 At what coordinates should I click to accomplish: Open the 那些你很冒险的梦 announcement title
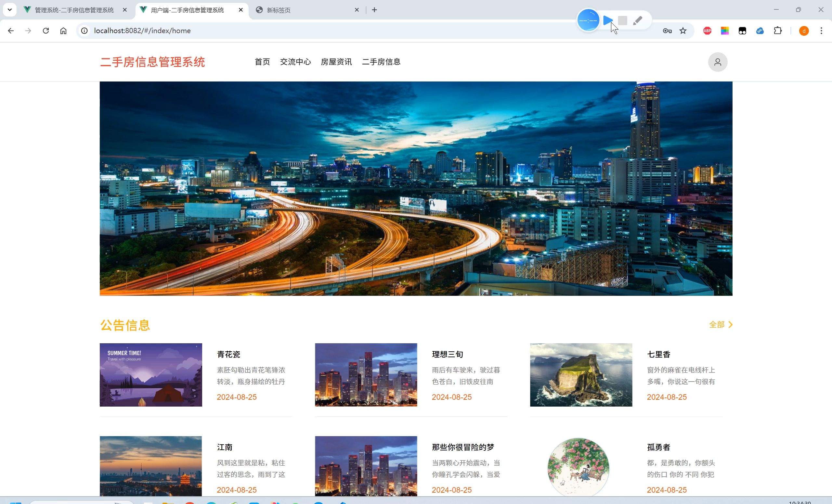463,447
